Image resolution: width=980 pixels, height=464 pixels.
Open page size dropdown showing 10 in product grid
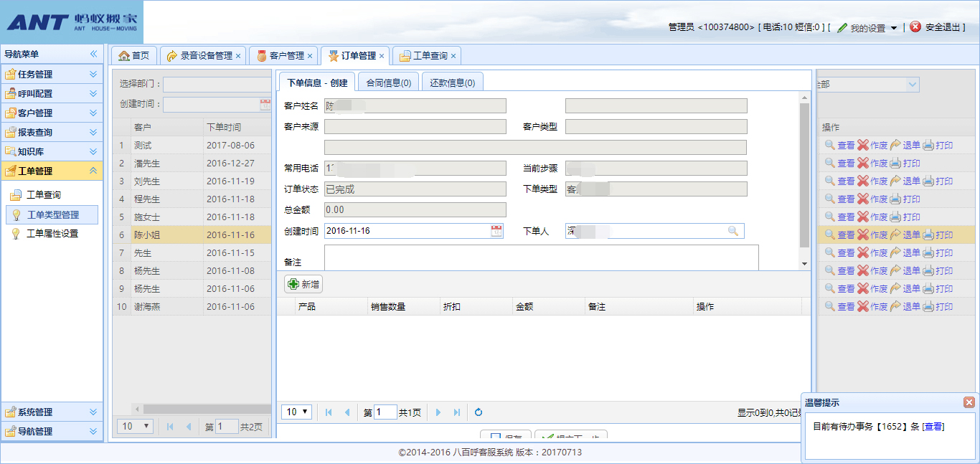click(x=297, y=412)
